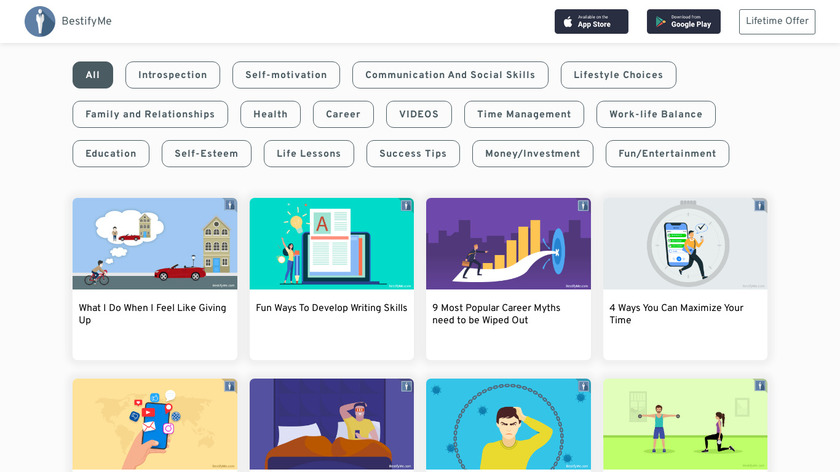The image size is (840, 472).
Task: Choose the Self-motivation category
Action: (x=286, y=75)
